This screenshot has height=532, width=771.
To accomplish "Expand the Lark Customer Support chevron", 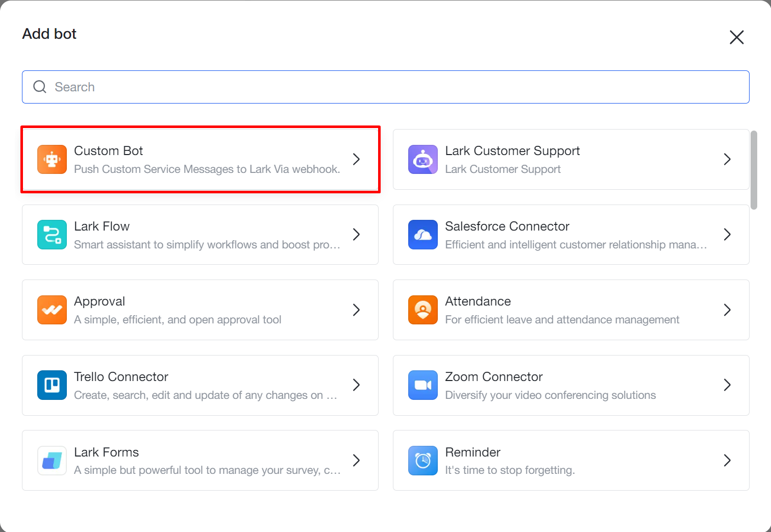I will [728, 159].
